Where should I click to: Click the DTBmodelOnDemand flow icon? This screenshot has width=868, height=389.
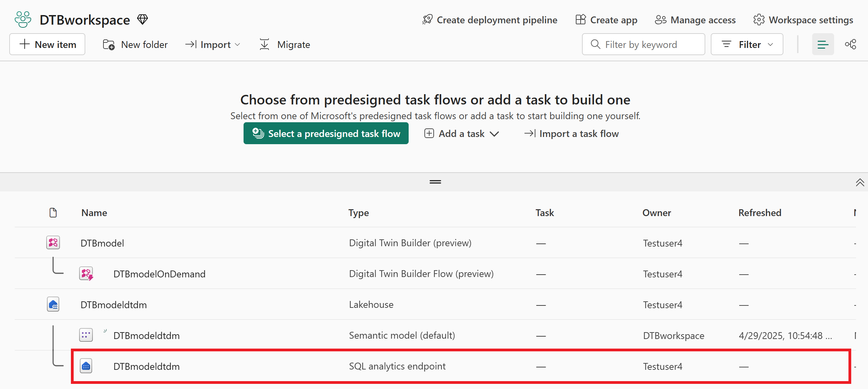pos(86,274)
